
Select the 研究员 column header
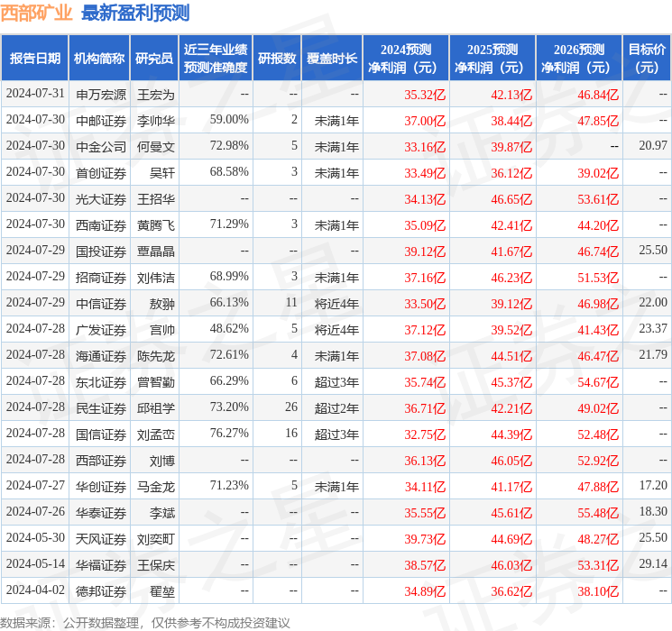(154, 59)
